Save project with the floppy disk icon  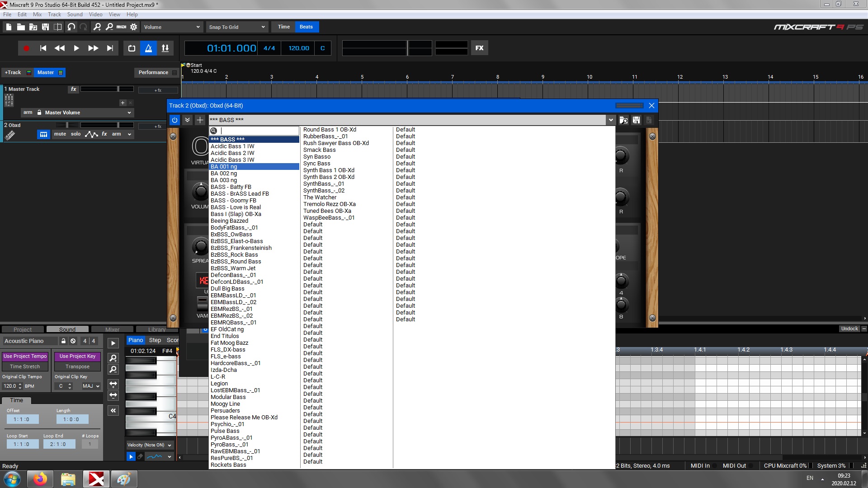tap(45, 27)
